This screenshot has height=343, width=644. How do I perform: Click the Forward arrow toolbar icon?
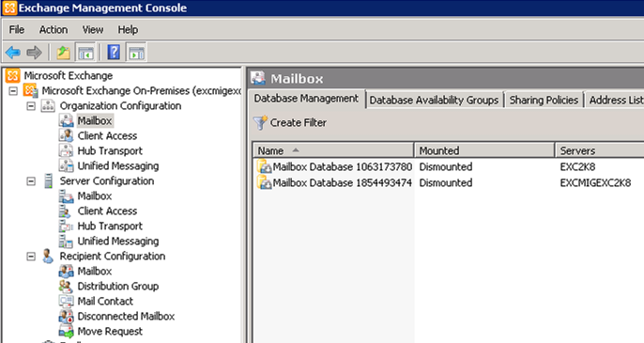coord(34,53)
